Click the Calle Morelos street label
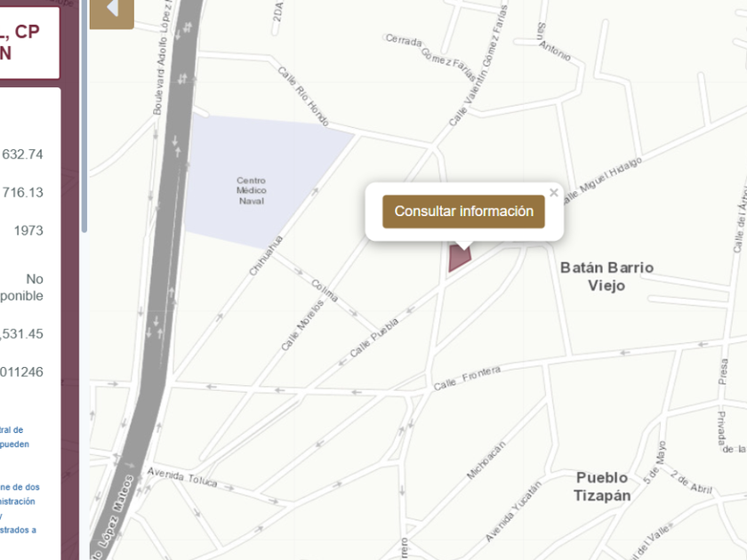747x560 pixels. (x=302, y=325)
